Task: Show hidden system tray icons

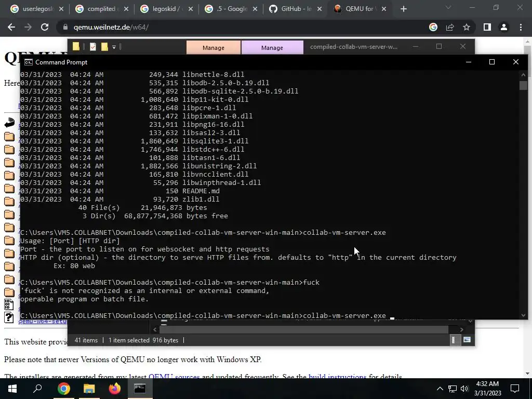Action: click(440, 389)
